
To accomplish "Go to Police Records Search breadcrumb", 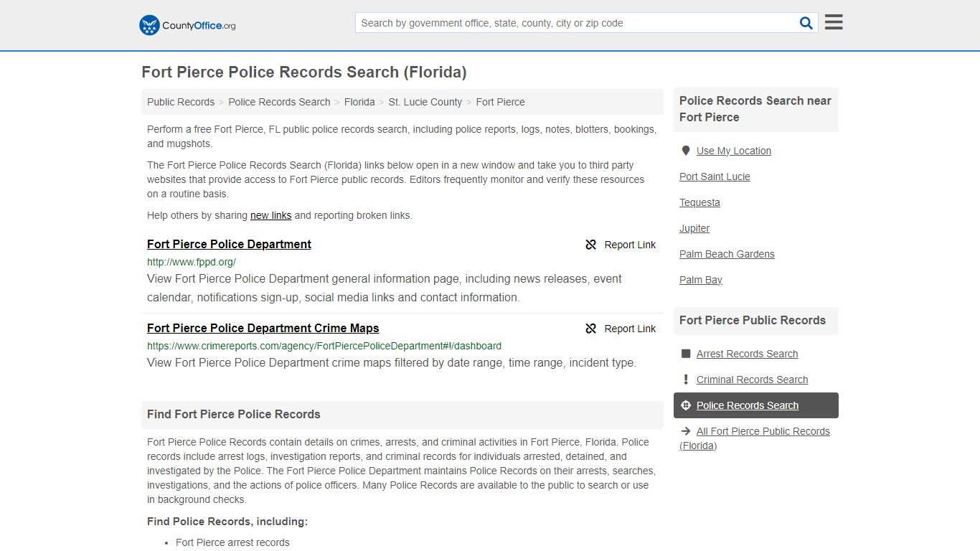I will coord(279,102).
